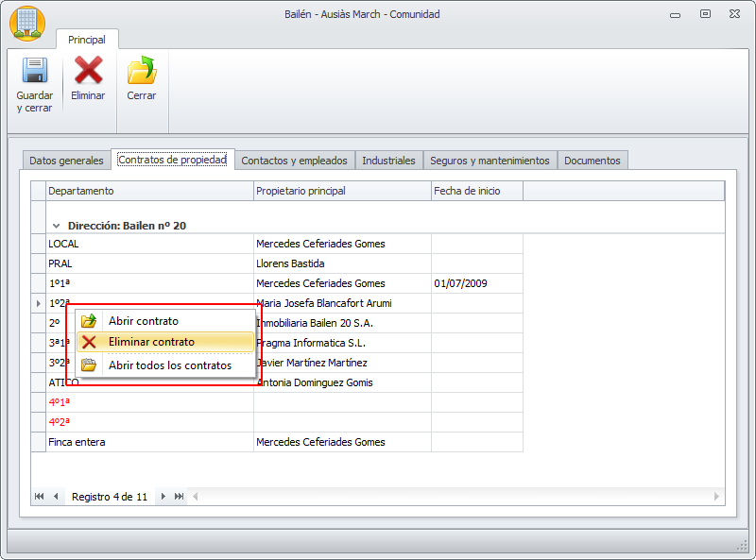756x560 pixels.
Task: Click the Antonia Dominguez Gomis cell
Action: 342,382
